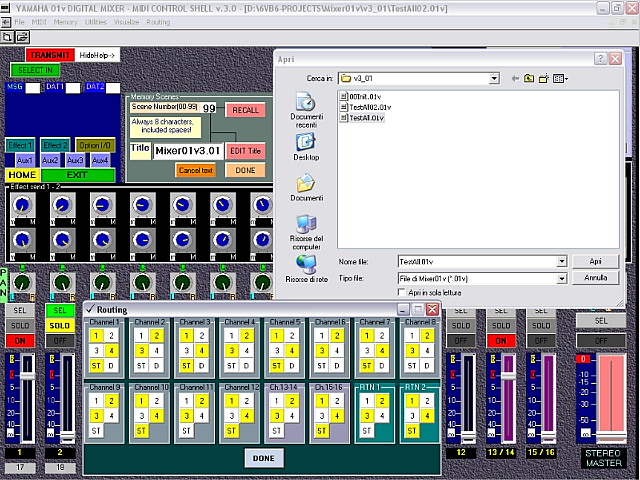
Task: Open the Views menu icon in Apri dialog
Action: pyautogui.click(x=560, y=78)
